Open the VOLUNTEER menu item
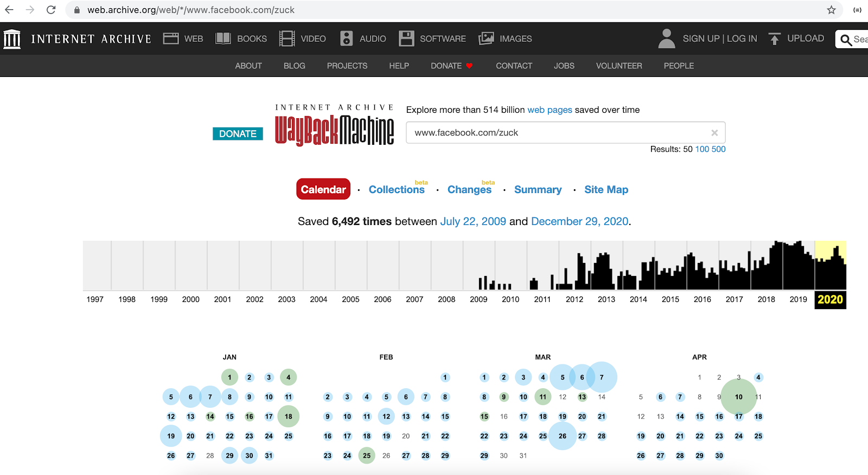The width and height of the screenshot is (868, 475). (619, 66)
